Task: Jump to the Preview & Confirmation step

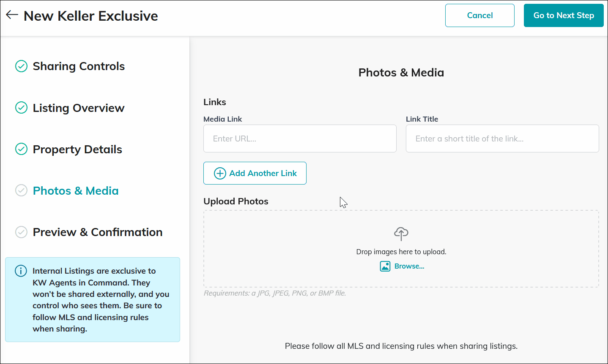Action: point(98,232)
